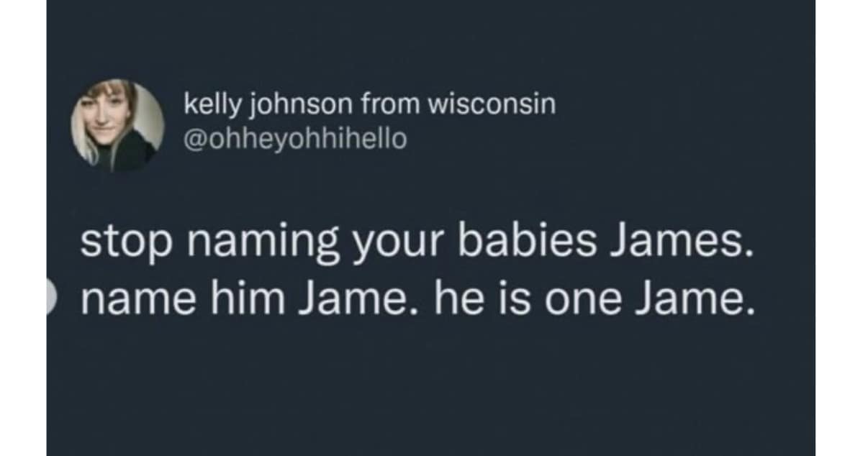Open the @ohheyohhihello handle link

tap(295, 138)
